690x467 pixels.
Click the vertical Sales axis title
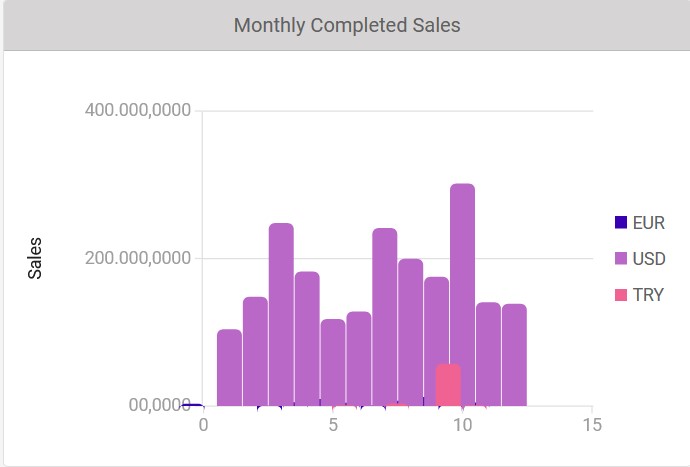pyautogui.click(x=35, y=258)
